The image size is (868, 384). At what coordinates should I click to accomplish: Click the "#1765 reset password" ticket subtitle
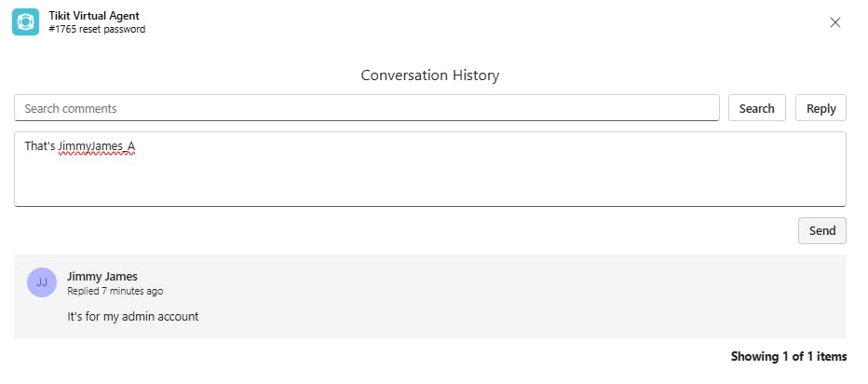click(97, 29)
